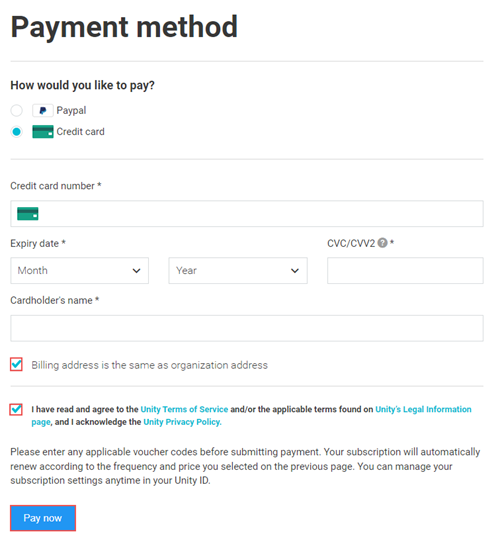
Task: Select the Paypal radio button
Action: point(16,110)
